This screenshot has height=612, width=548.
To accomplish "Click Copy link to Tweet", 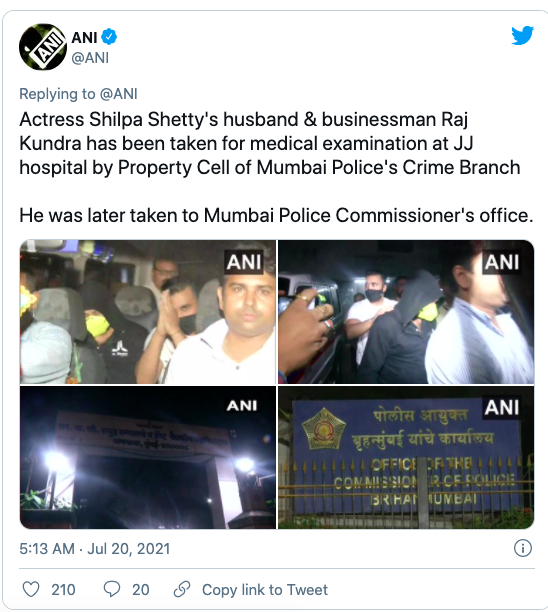I will (x=265, y=589).
